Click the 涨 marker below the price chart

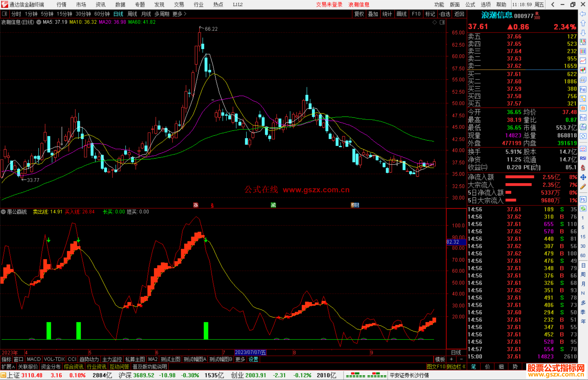196,205
